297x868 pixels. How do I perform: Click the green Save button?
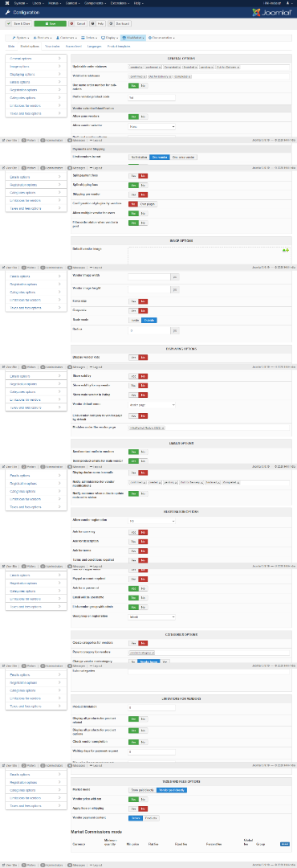click(x=51, y=24)
